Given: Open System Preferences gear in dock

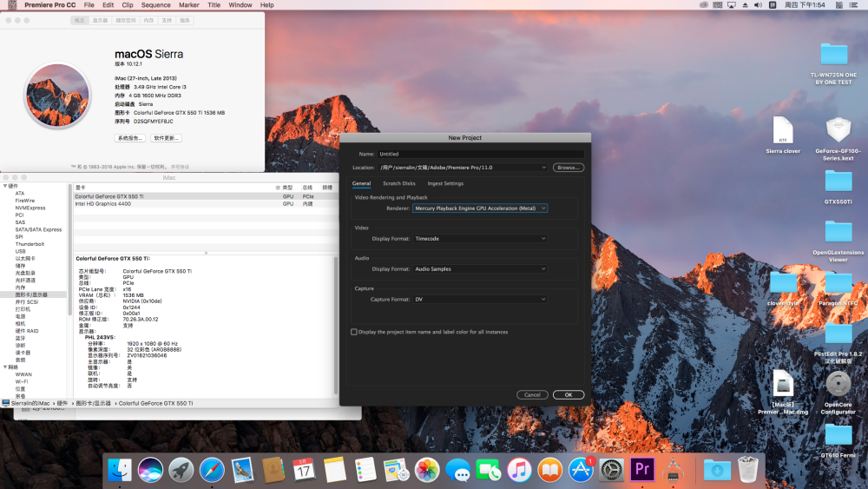Looking at the screenshot, I should point(612,470).
